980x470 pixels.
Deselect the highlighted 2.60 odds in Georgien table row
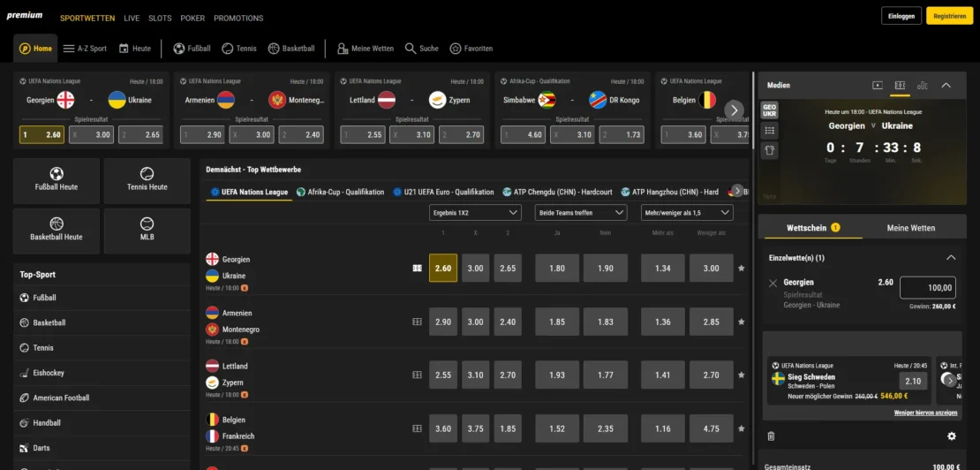[443, 268]
